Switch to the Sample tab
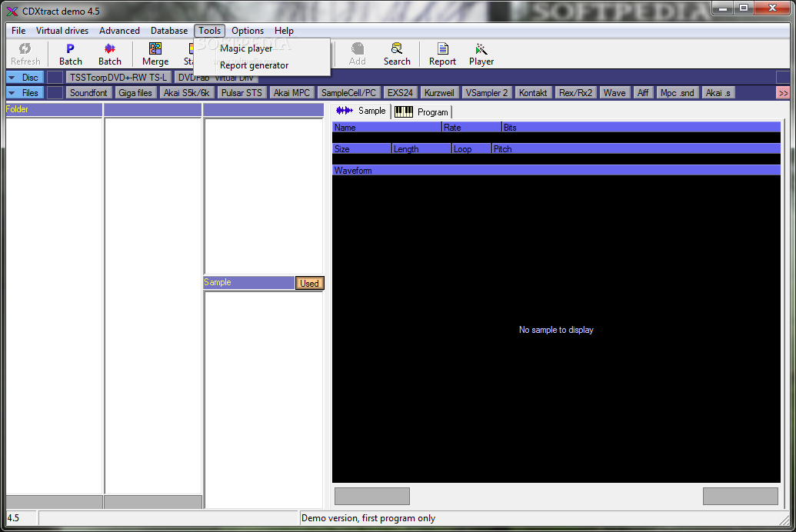 [x=361, y=111]
